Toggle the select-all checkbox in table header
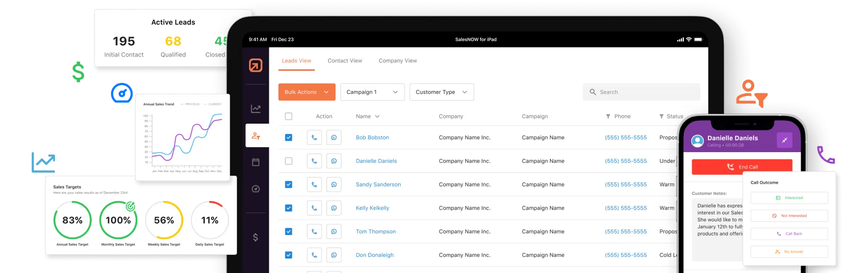Viewport: 868px width, 273px height. click(288, 116)
